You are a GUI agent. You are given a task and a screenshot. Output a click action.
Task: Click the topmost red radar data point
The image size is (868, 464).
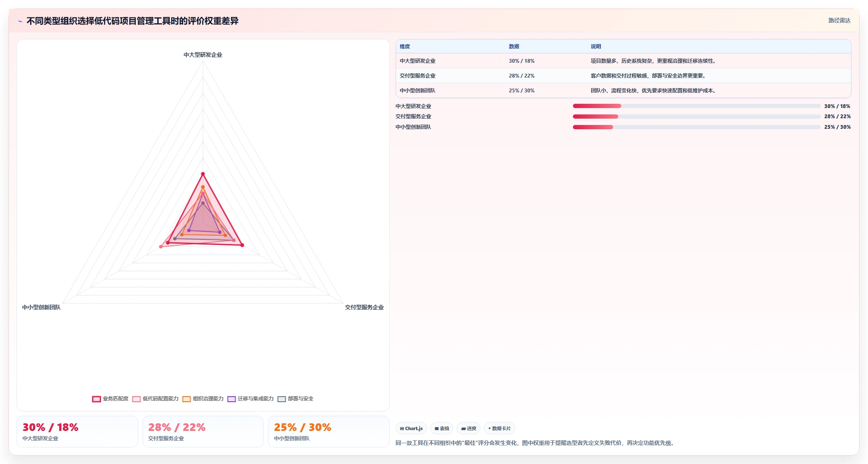point(203,174)
